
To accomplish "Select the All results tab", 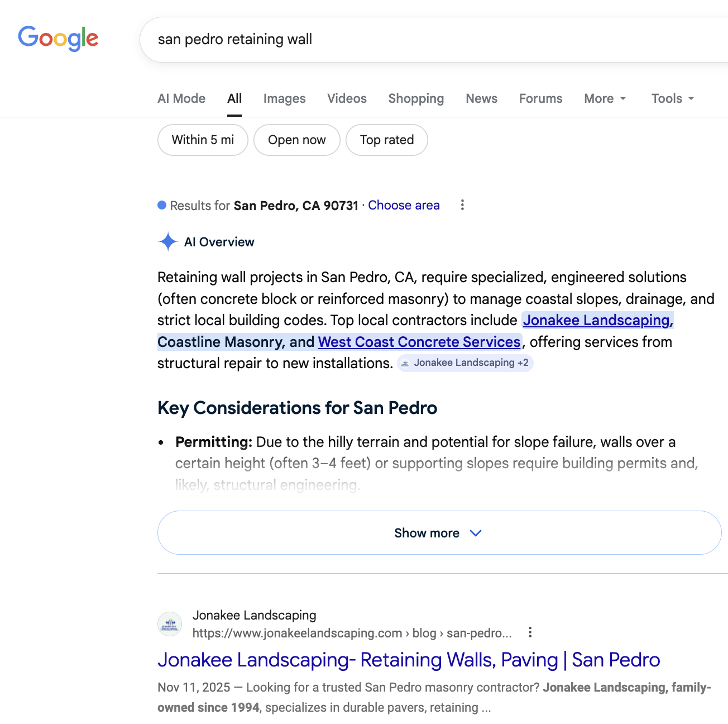I will (234, 98).
